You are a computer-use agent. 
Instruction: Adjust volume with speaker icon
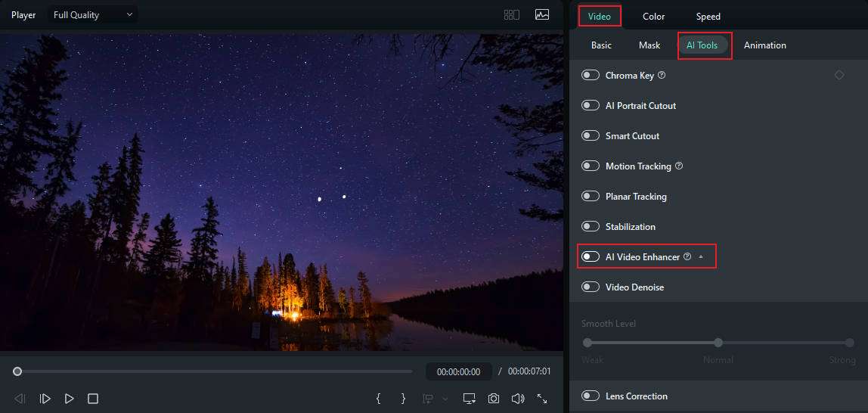click(518, 399)
